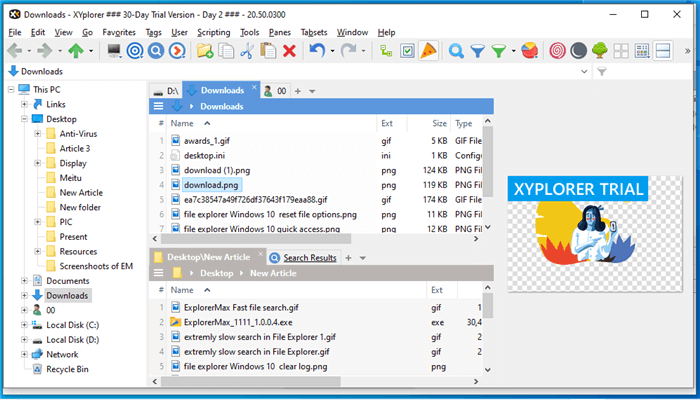Collapse the This PC tree node

(11, 90)
